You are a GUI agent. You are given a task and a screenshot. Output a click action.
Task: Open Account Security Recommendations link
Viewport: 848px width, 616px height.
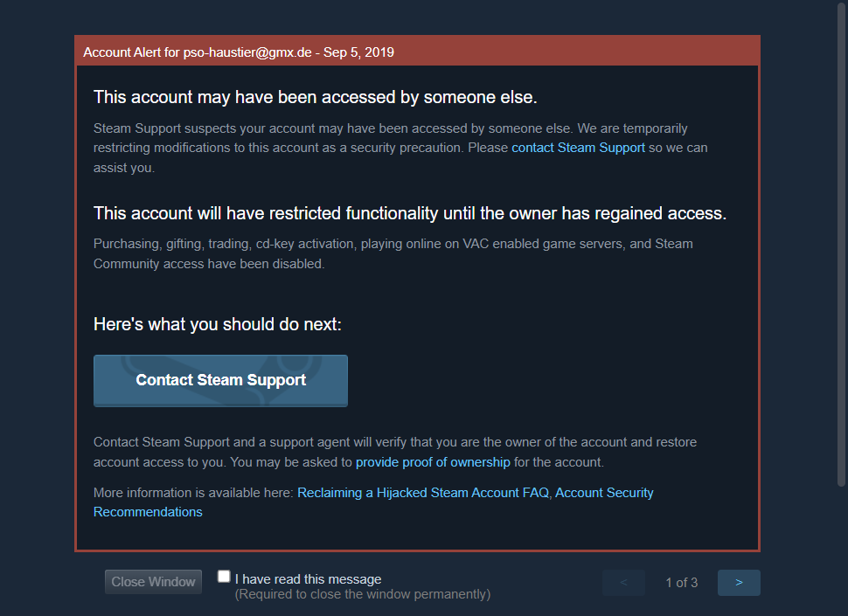pos(373,502)
